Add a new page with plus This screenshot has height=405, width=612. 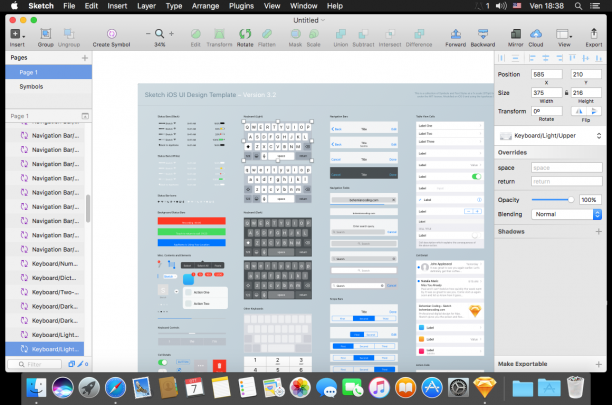pyautogui.click(x=85, y=58)
